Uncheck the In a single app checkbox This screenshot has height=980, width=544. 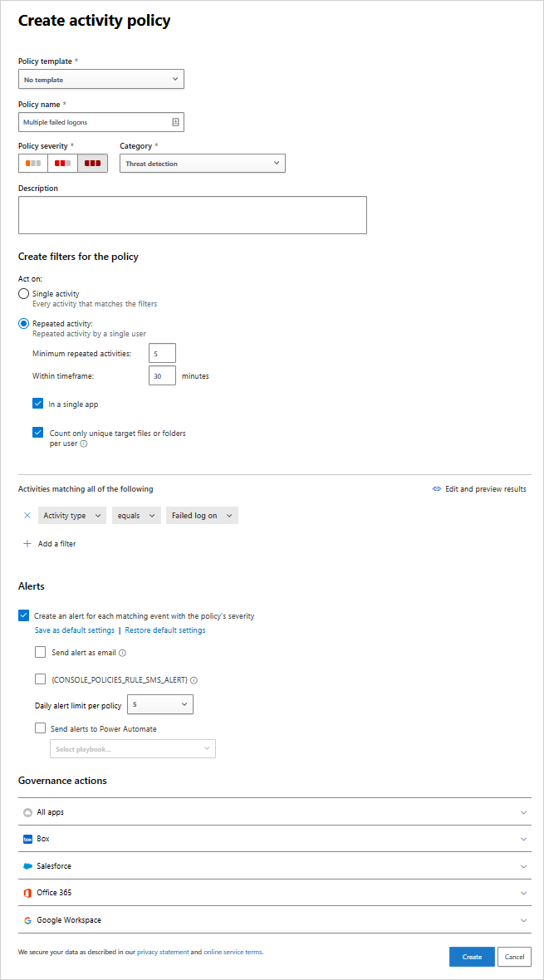point(37,404)
